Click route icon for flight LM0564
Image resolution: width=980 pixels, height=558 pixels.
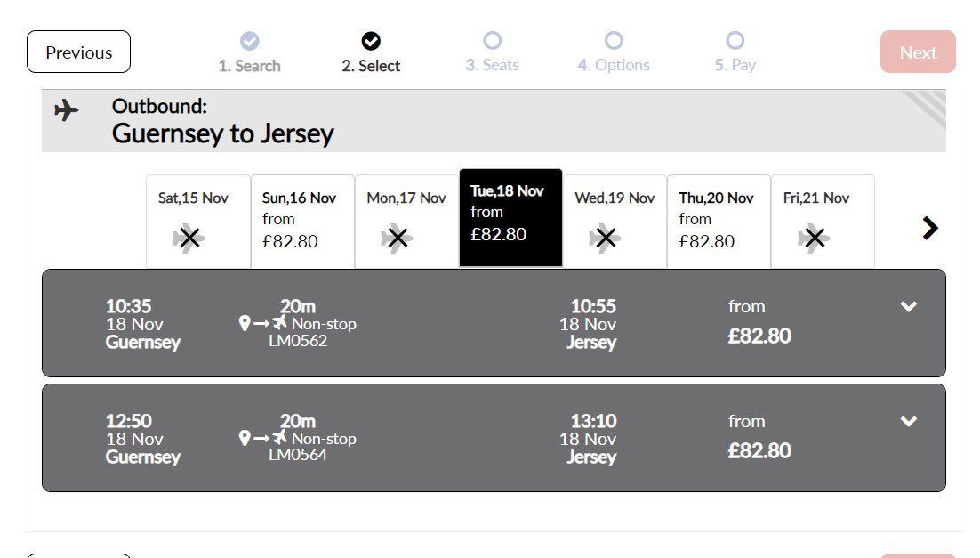[x=263, y=437]
